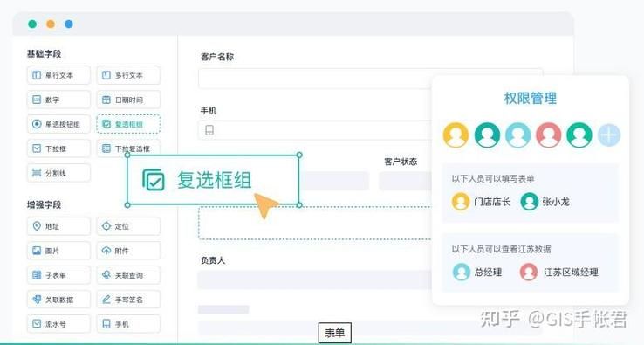The image size is (644, 345).
Task: Click the blue window control dot
Action: [69, 24]
